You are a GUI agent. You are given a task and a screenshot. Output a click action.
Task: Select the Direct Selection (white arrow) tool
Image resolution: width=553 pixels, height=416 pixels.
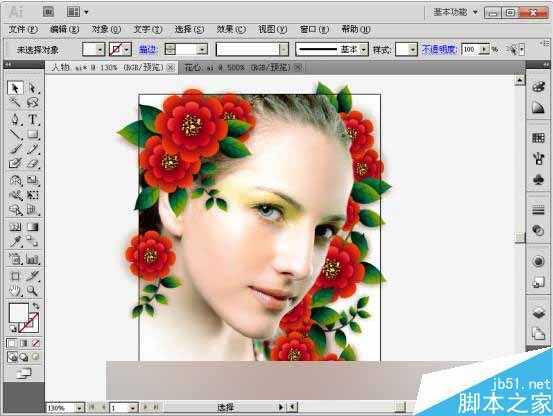pyautogui.click(x=32, y=88)
